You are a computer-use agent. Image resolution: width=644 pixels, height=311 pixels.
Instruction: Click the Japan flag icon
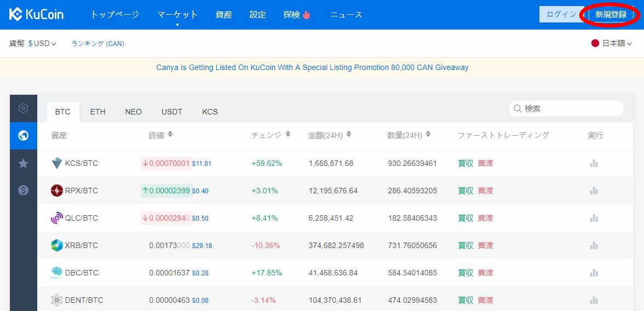[x=595, y=43]
